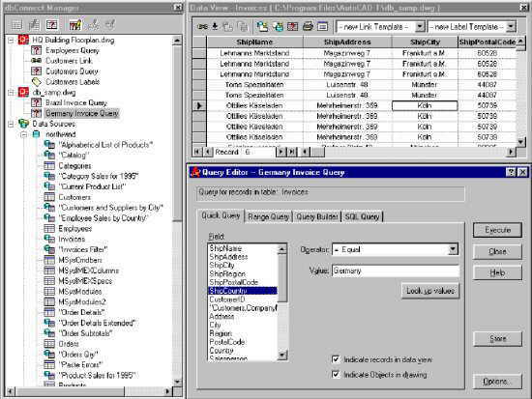Select Brazil Invoice Query in tree
The width and height of the screenshot is (532, 399).
click(x=76, y=102)
